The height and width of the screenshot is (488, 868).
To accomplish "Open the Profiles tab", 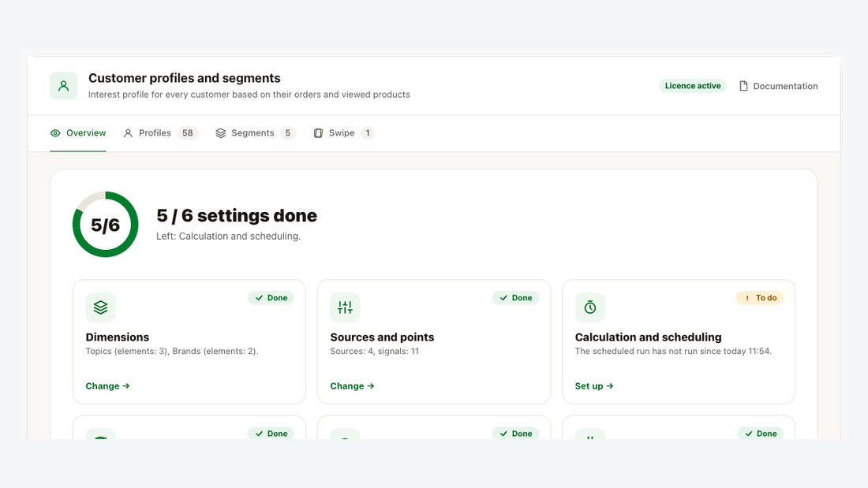I will coord(160,132).
